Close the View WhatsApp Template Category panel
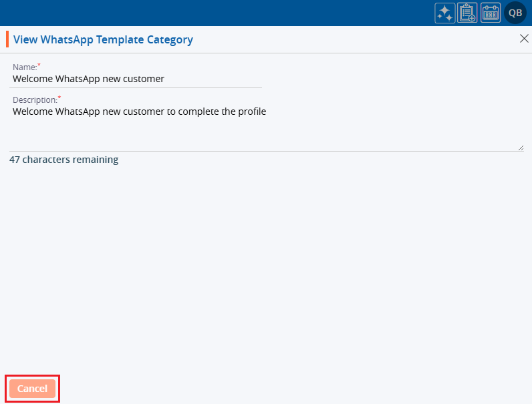Viewport: 532px width, 404px height. [524, 39]
